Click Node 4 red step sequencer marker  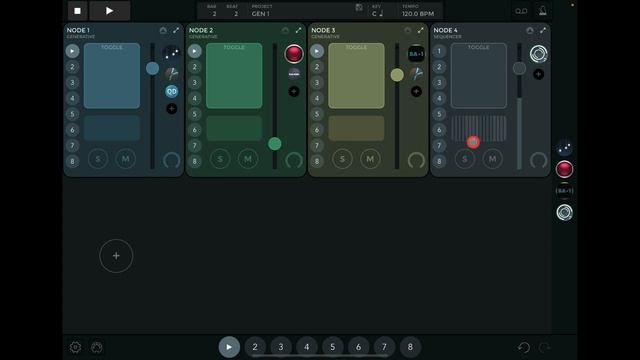(x=473, y=142)
